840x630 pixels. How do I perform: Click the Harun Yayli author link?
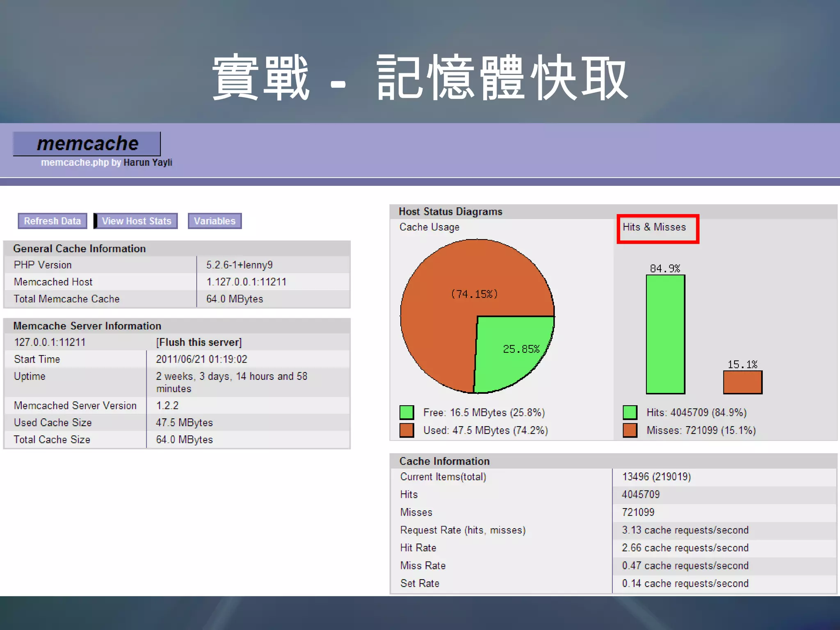(148, 162)
